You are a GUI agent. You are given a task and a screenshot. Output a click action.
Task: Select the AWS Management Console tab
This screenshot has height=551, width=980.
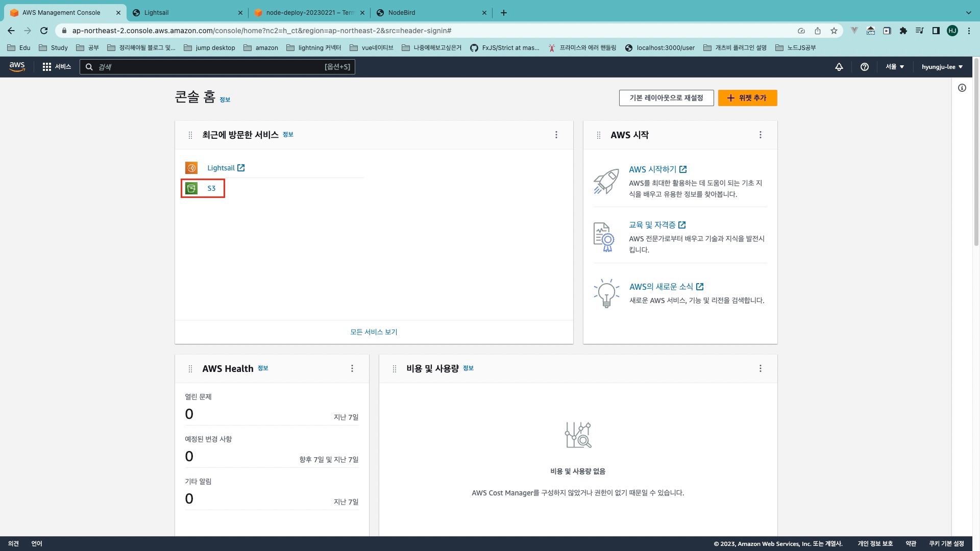click(65, 13)
